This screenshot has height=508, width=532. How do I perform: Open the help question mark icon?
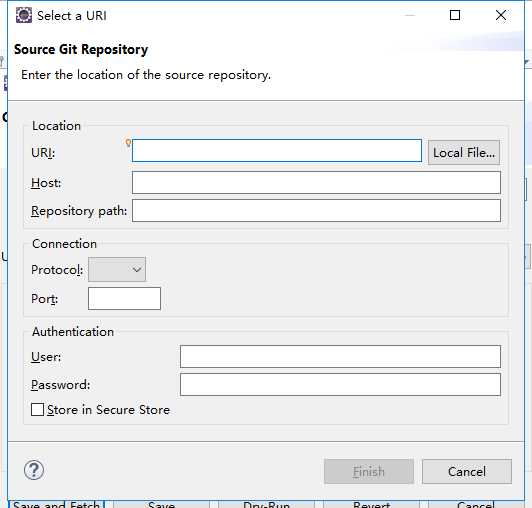point(34,470)
